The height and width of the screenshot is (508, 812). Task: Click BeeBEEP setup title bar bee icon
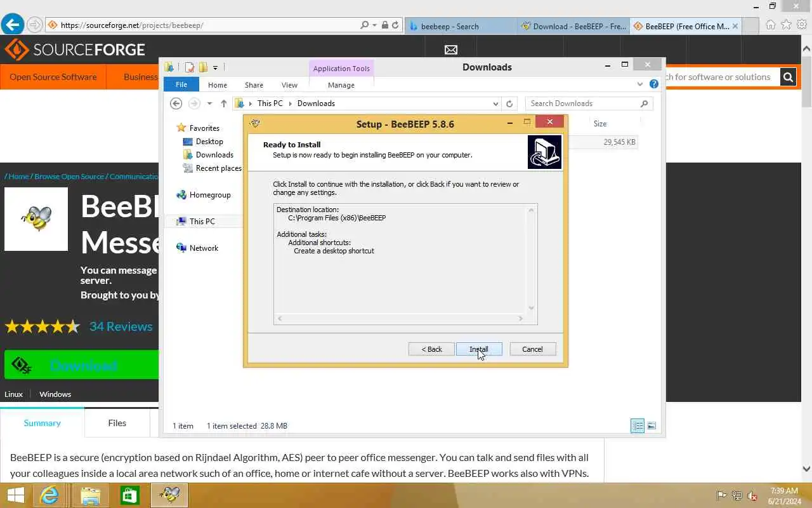pos(255,124)
